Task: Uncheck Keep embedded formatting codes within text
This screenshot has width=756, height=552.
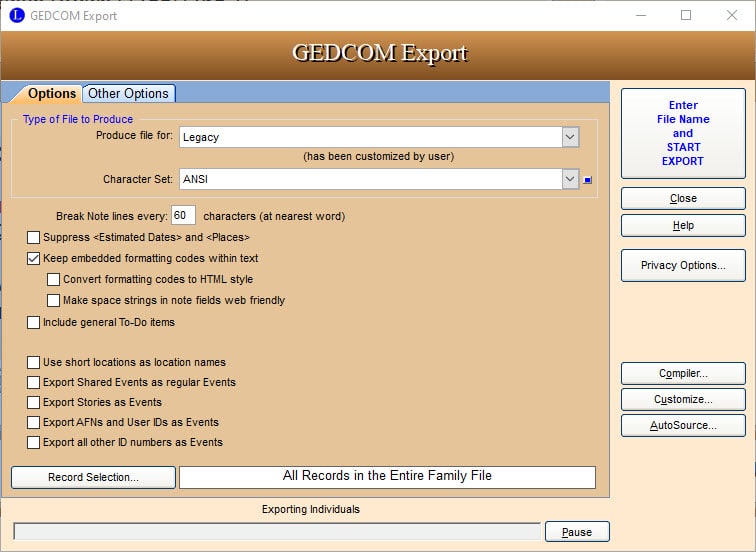Action: (x=34, y=258)
